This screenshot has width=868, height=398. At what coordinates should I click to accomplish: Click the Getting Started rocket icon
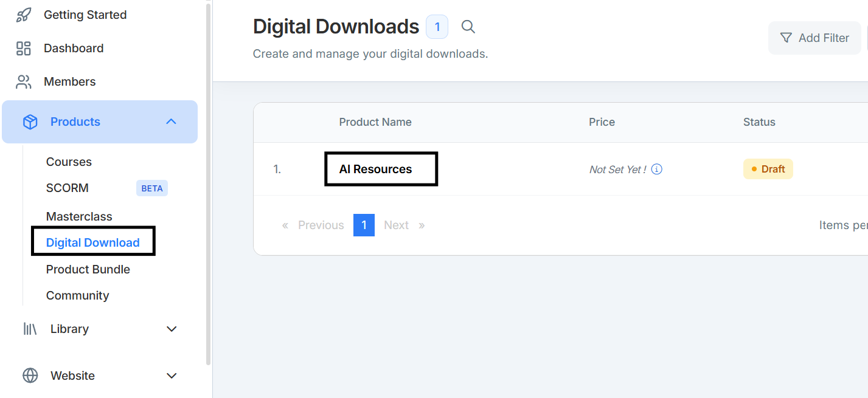(x=23, y=14)
